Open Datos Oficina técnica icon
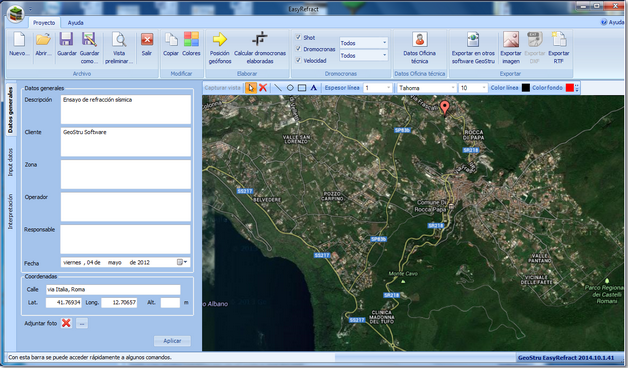The image size is (628, 368). (x=419, y=39)
